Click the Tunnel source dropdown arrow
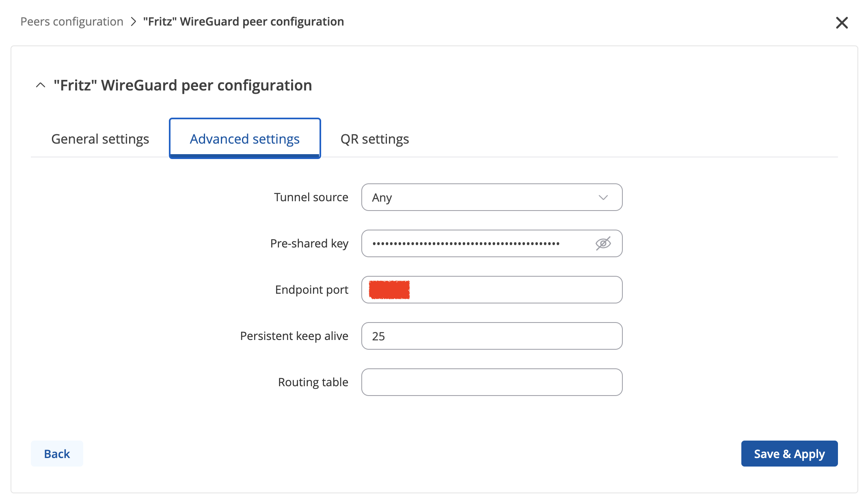868x499 pixels. click(x=603, y=198)
